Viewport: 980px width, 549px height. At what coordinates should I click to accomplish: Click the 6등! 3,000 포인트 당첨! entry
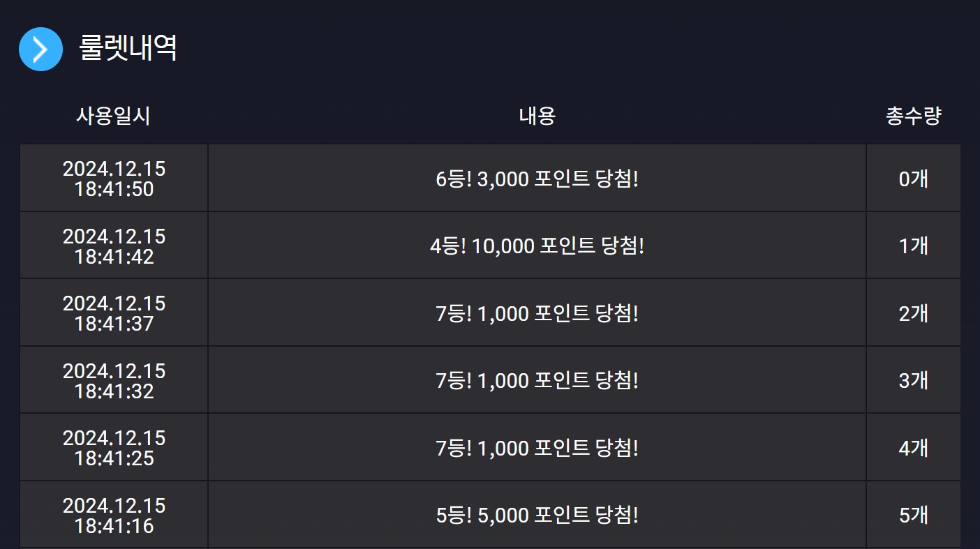pos(537,179)
